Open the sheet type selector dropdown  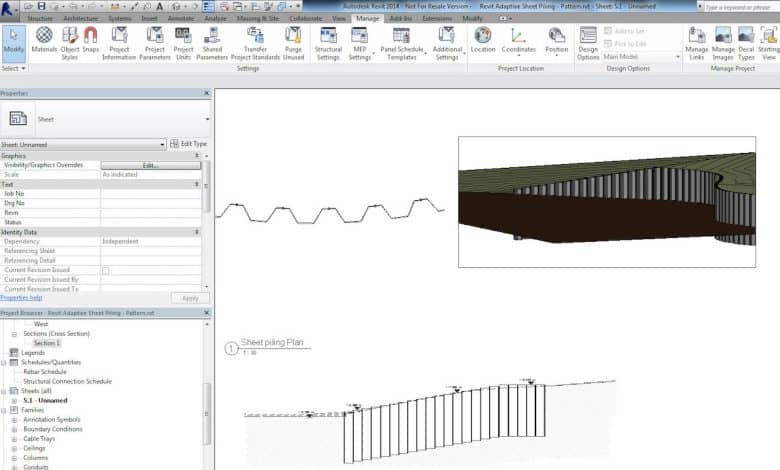pos(207,119)
